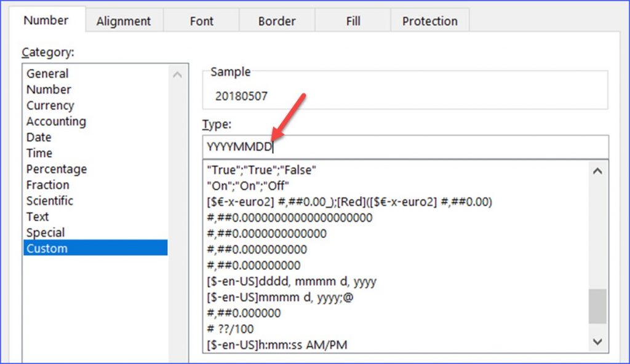
Task: Select the Number tab
Action: tap(47, 20)
